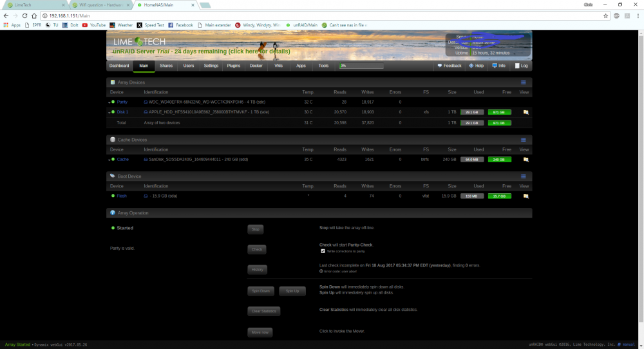Open the Disk 1 device link
This screenshot has height=349, width=644.
click(x=122, y=112)
